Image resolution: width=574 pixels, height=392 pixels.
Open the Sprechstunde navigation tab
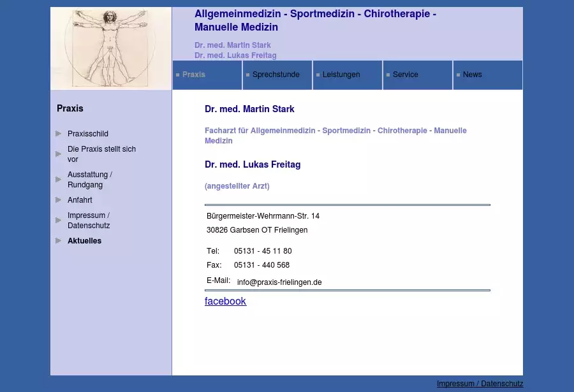pyautogui.click(x=276, y=75)
